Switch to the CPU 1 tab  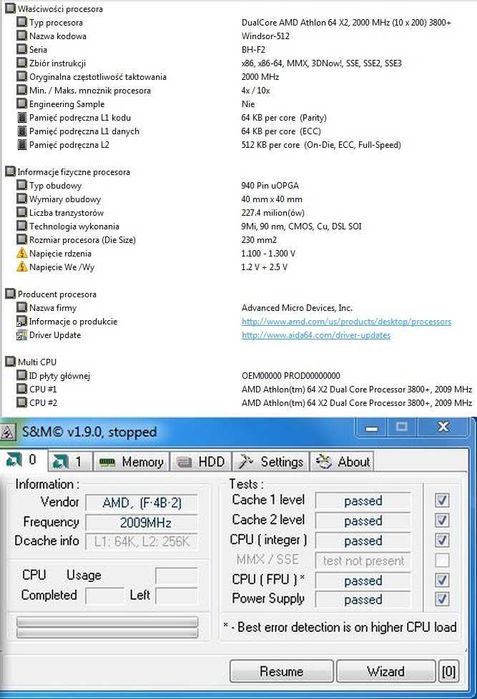tap(70, 461)
